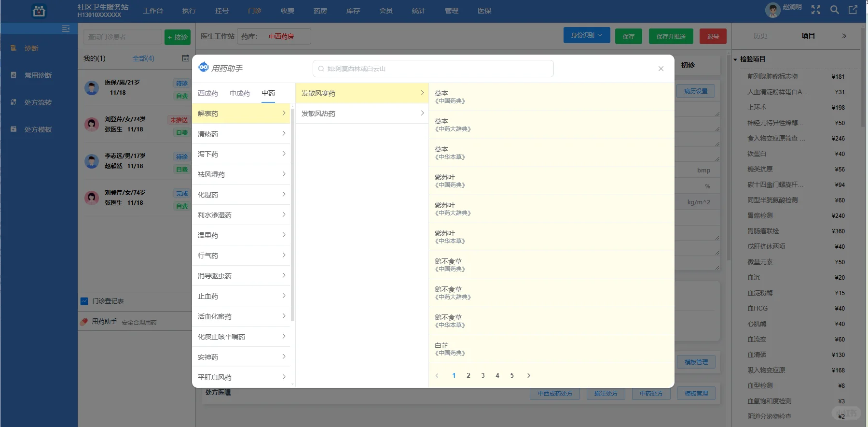Click the user avatar at top right
The width and height of the screenshot is (868, 427).
pos(772,10)
